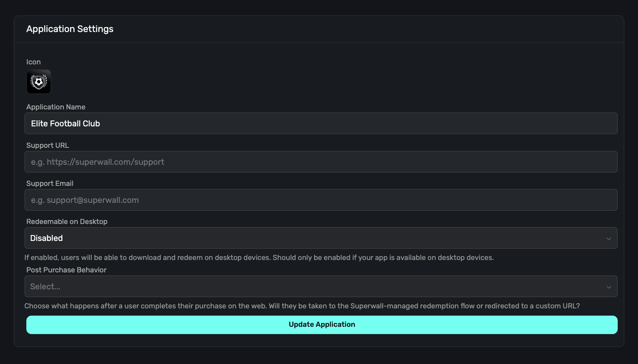Click the football shield app icon
Viewport: 638px width, 364px height.
(x=39, y=82)
